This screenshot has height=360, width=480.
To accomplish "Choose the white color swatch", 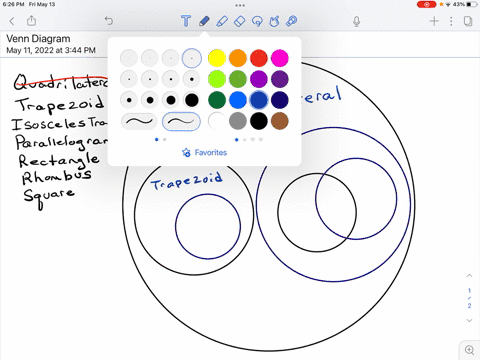I will [217, 121].
